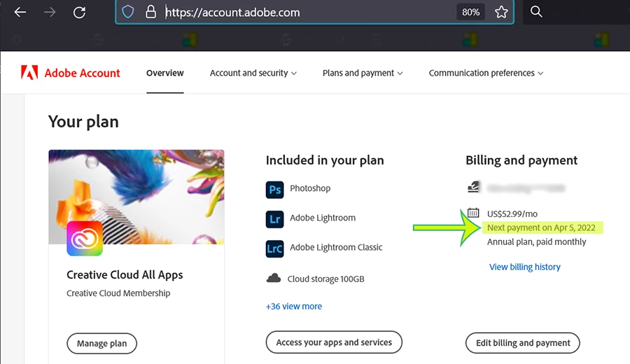Click the Lightroom Classic LrC icon
Viewport: 630px width, 364px height.
pos(275,248)
